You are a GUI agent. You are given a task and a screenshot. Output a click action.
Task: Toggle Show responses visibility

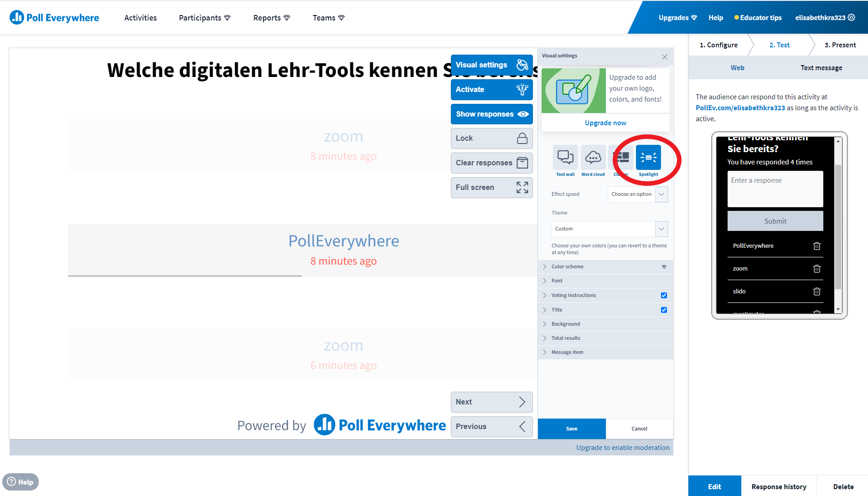tap(491, 114)
